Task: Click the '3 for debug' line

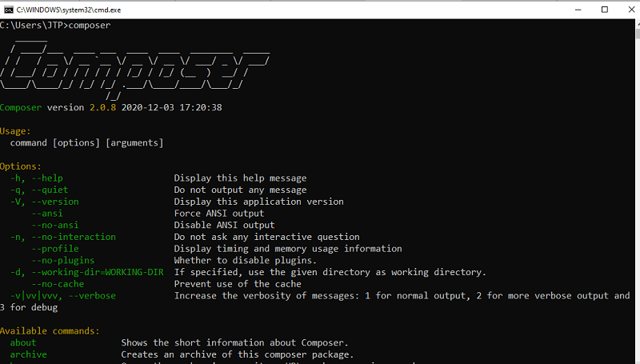Action: [29, 308]
